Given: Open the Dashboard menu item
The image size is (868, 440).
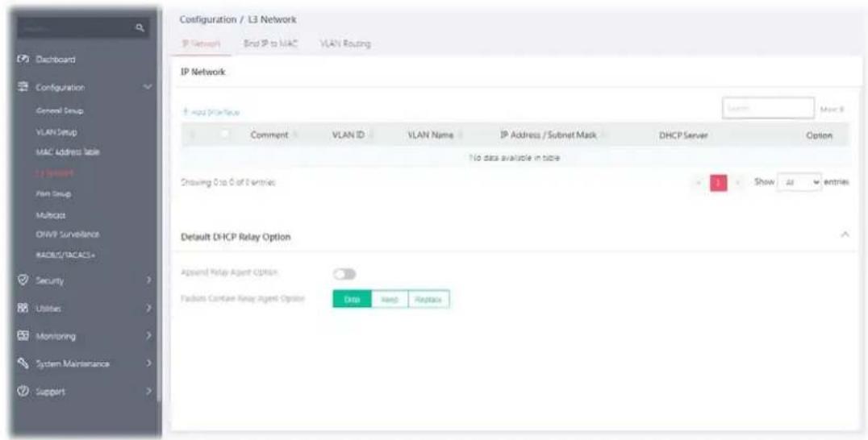Looking at the screenshot, I should point(56,59).
